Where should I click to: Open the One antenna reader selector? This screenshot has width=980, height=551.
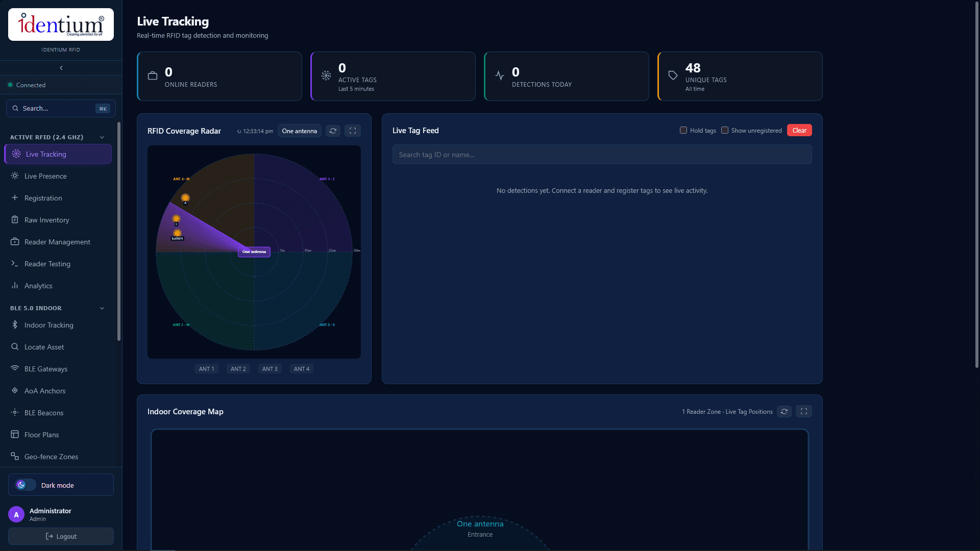click(300, 131)
